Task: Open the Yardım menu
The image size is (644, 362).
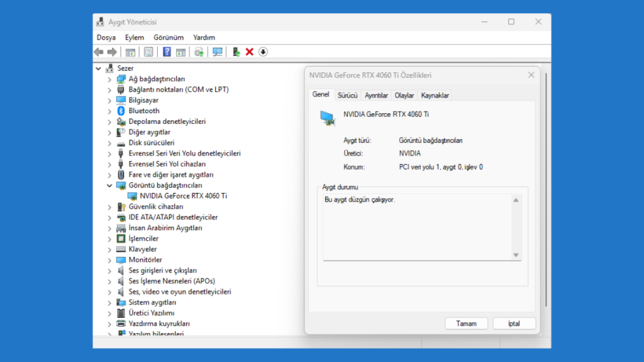Action: pos(204,37)
